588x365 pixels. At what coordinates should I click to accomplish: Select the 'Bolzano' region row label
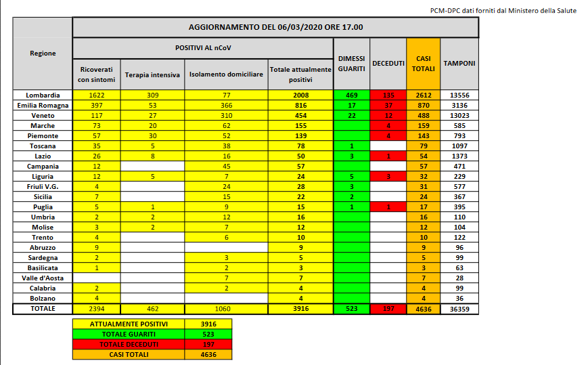point(43,298)
